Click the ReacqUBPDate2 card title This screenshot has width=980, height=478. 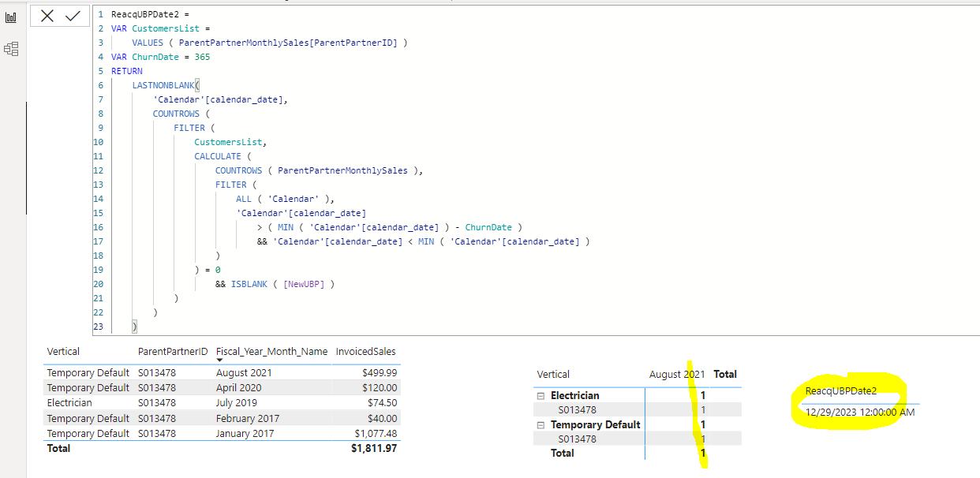tap(841, 391)
